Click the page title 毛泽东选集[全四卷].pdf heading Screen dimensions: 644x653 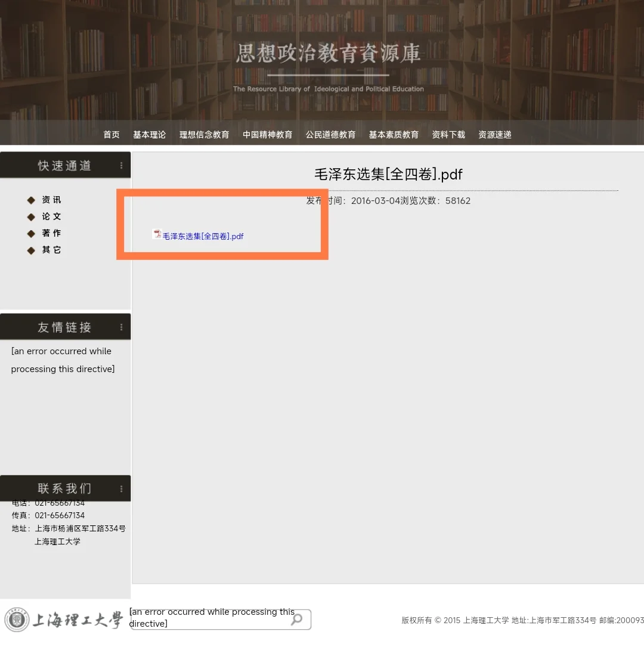(x=388, y=174)
